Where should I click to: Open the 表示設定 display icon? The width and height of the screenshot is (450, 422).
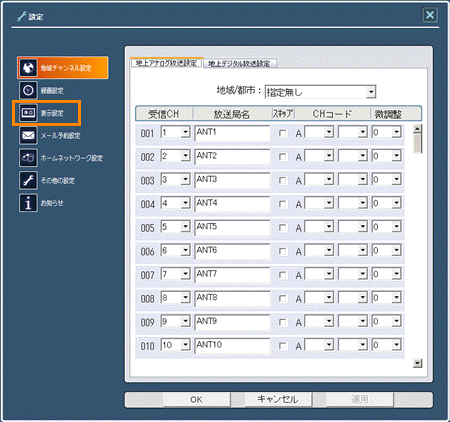28,113
